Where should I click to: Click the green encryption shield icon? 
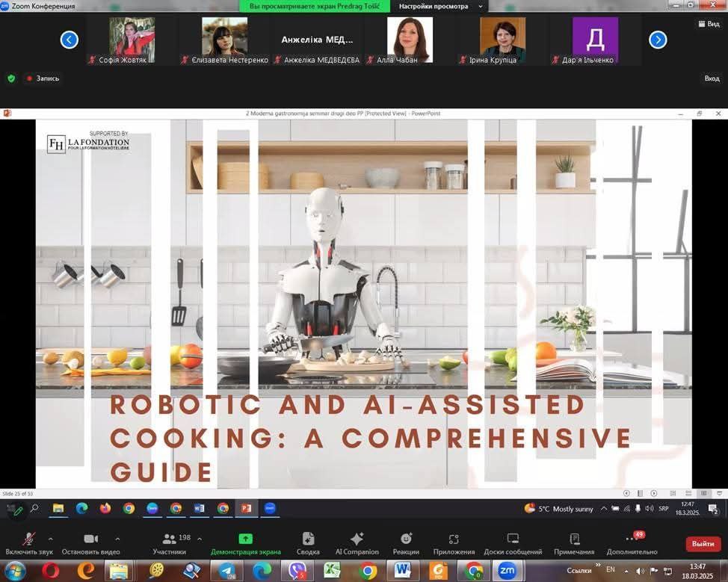click(11, 78)
